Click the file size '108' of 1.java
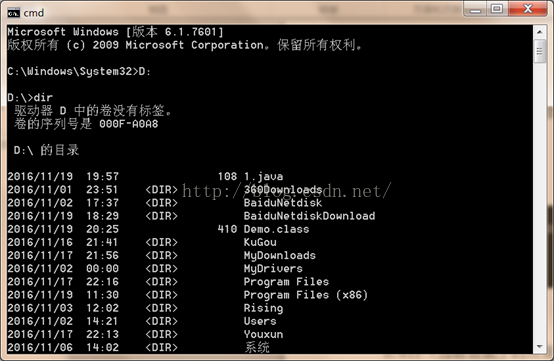The height and width of the screenshot is (361, 554). pyautogui.click(x=227, y=177)
